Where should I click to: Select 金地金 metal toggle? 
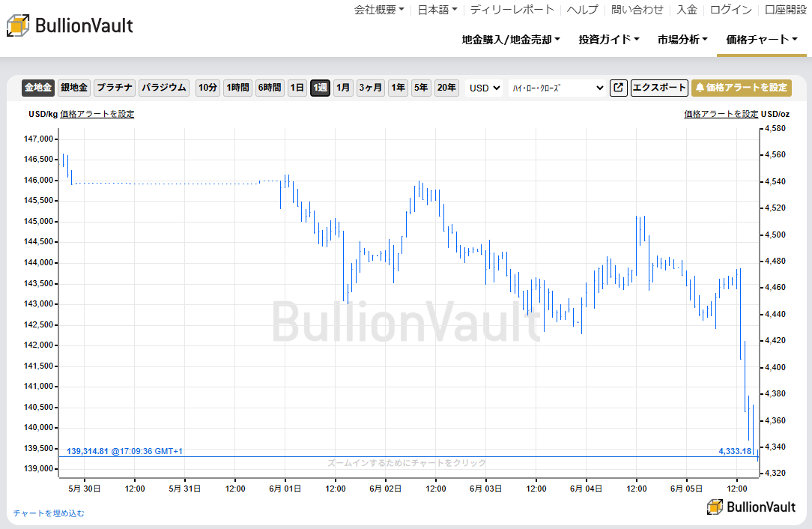click(38, 88)
